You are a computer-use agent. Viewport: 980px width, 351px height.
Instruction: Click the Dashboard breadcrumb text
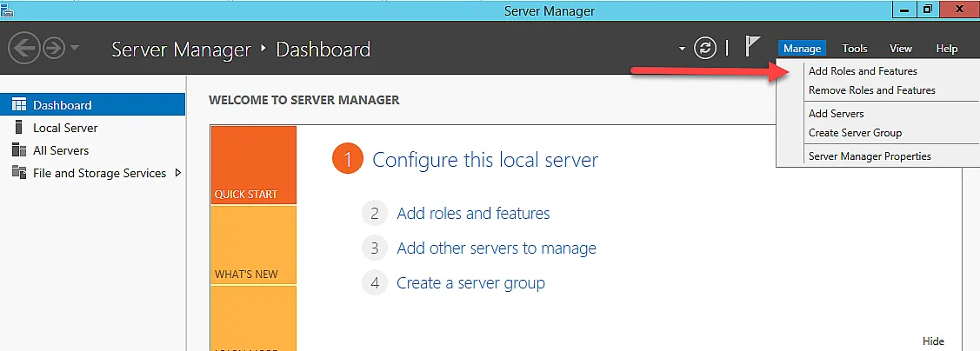point(323,49)
